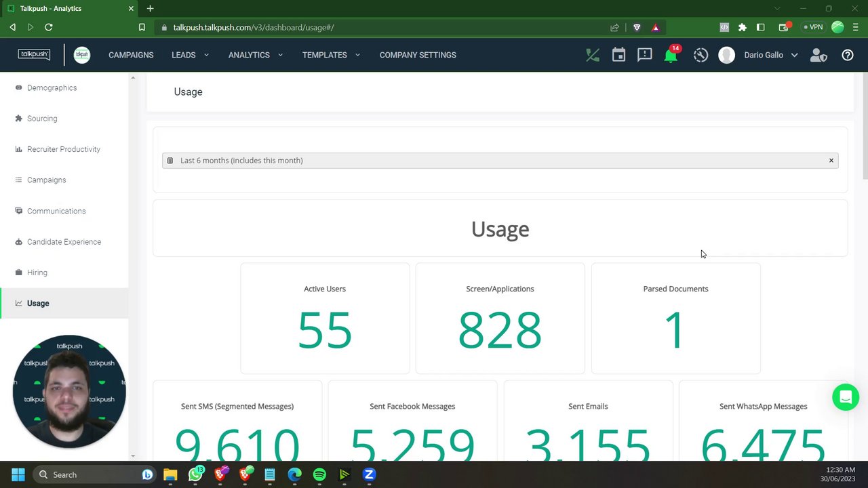Viewport: 868px width, 488px height.
Task: Open notifications bell with 14 badge
Action: point(671,54)
